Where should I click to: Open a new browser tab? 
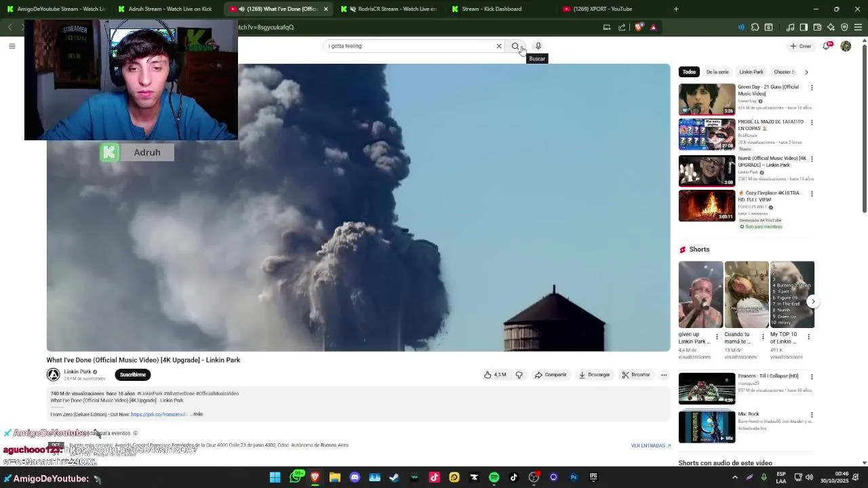tap(676, 9)
